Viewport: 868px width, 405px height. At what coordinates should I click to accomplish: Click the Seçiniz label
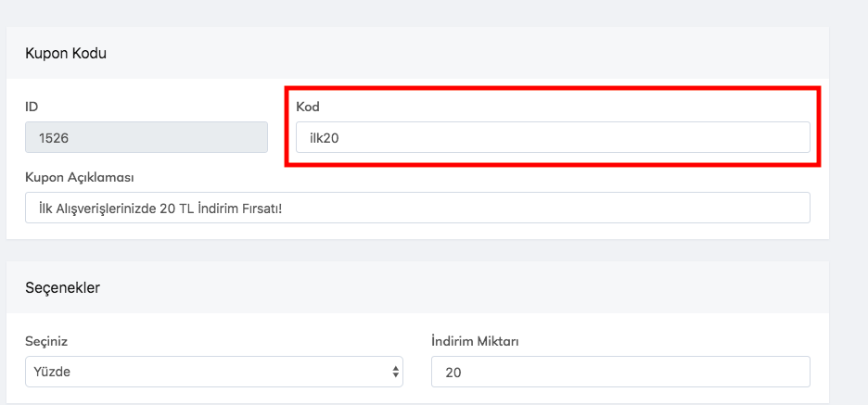tap(46, 341)
